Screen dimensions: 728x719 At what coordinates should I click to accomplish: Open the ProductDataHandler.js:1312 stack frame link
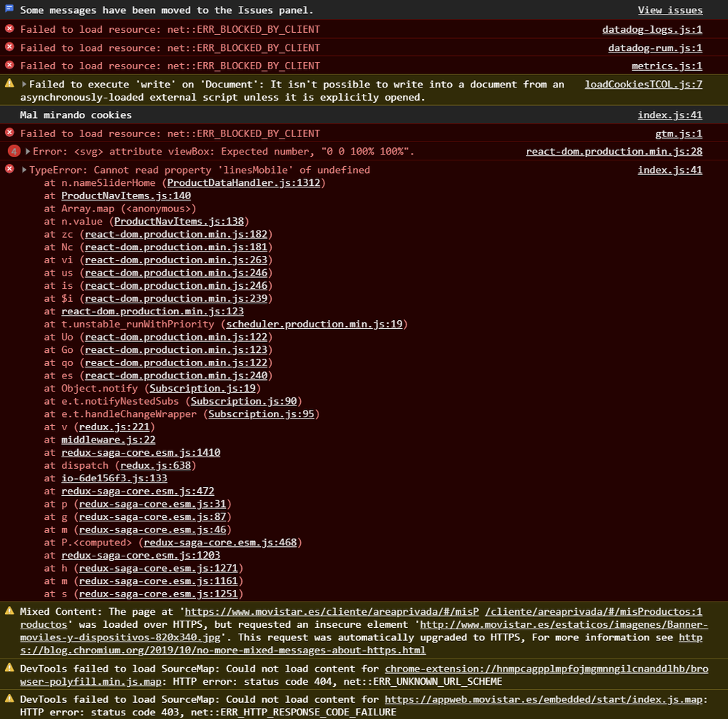[243, 183]
